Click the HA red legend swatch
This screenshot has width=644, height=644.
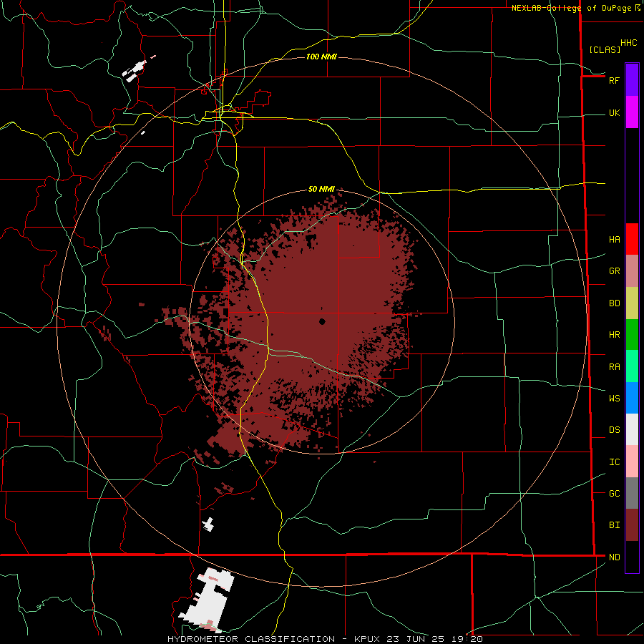click(x=632, y=239)
